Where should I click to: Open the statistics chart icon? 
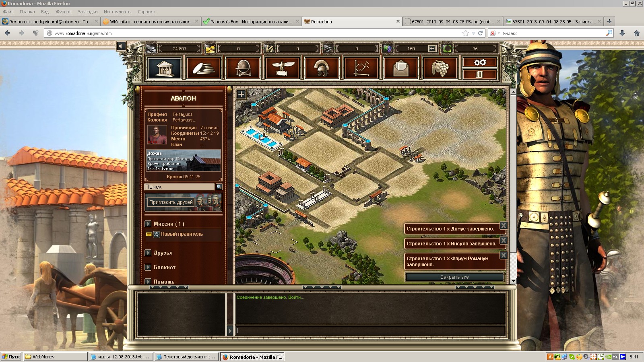coord(361,68)
